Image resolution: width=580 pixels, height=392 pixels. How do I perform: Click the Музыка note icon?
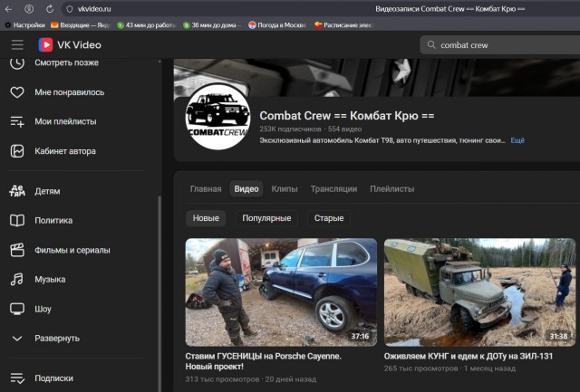tap(17, 280)
